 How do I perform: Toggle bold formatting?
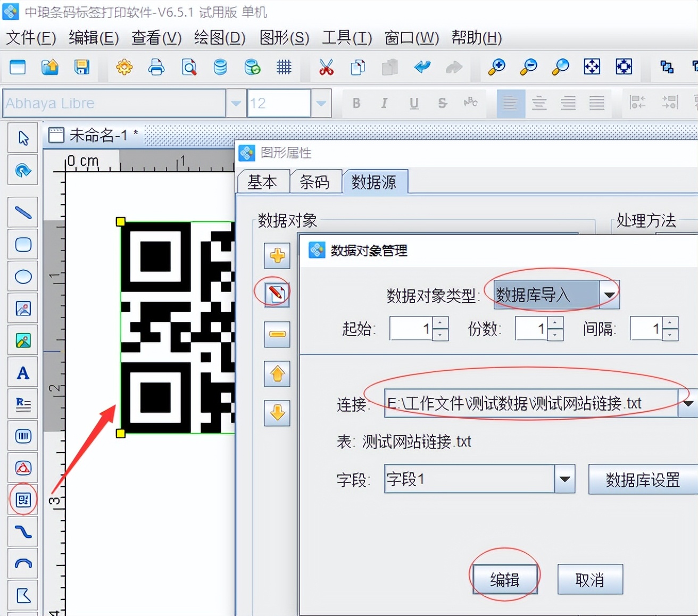(356, 103)
